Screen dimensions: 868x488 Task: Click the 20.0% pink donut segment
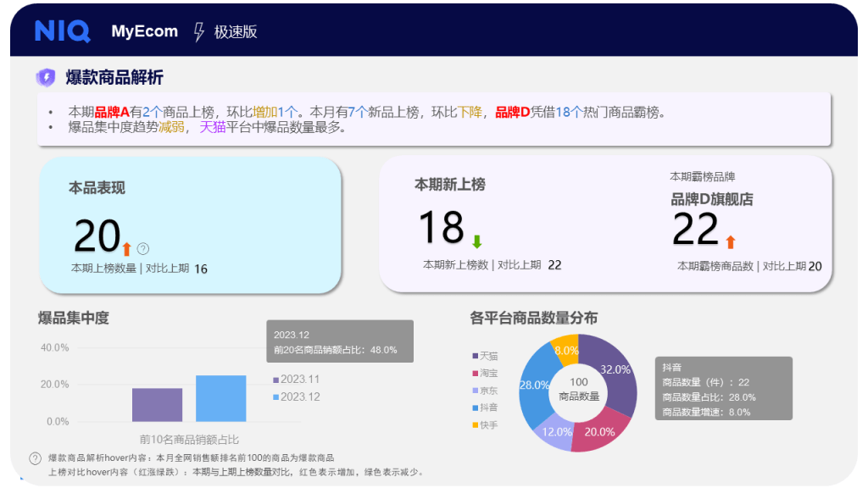coord(600,432)
